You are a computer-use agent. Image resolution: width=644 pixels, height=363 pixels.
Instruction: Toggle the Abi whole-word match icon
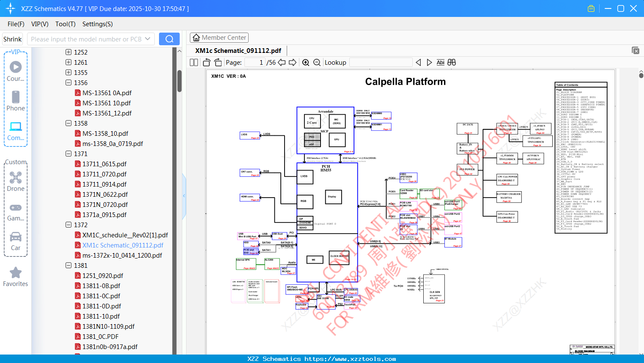click(440, 62)
